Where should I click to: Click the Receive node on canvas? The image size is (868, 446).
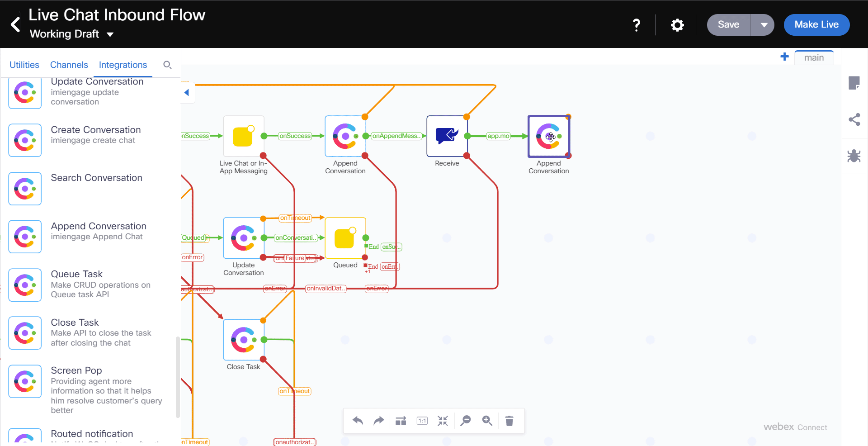[x=447, y=136]
